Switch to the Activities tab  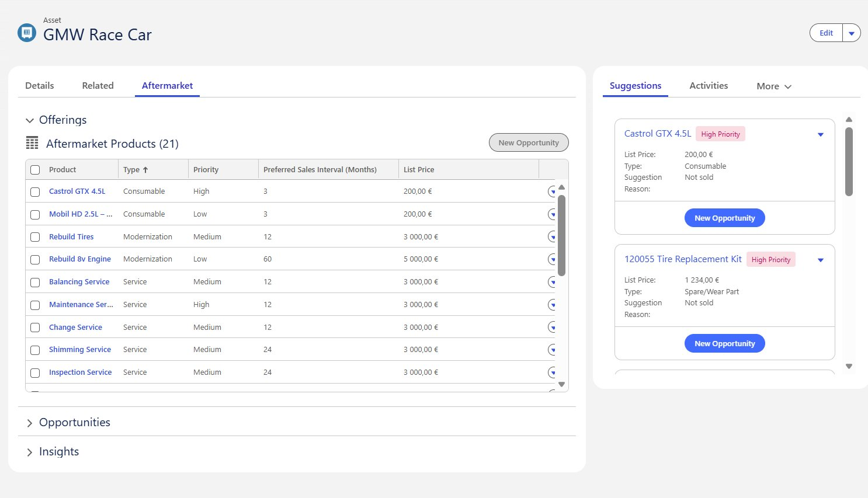[709, 86]
